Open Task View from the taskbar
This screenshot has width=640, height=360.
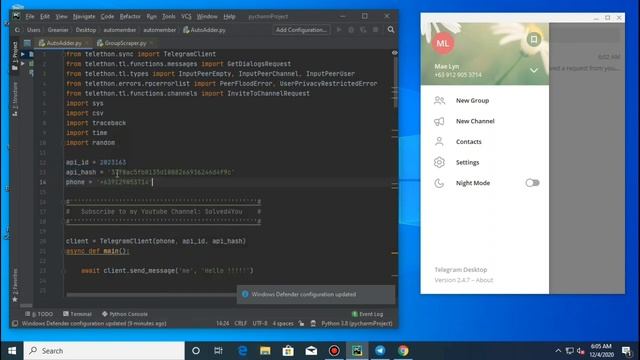[218, 351]
